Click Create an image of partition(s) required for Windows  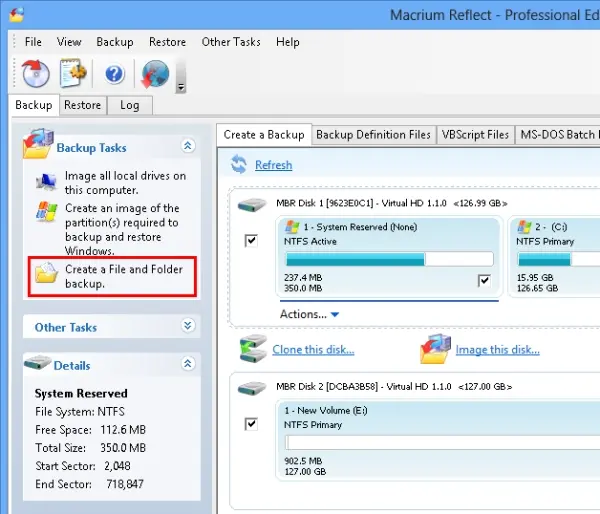pos(122,229)
